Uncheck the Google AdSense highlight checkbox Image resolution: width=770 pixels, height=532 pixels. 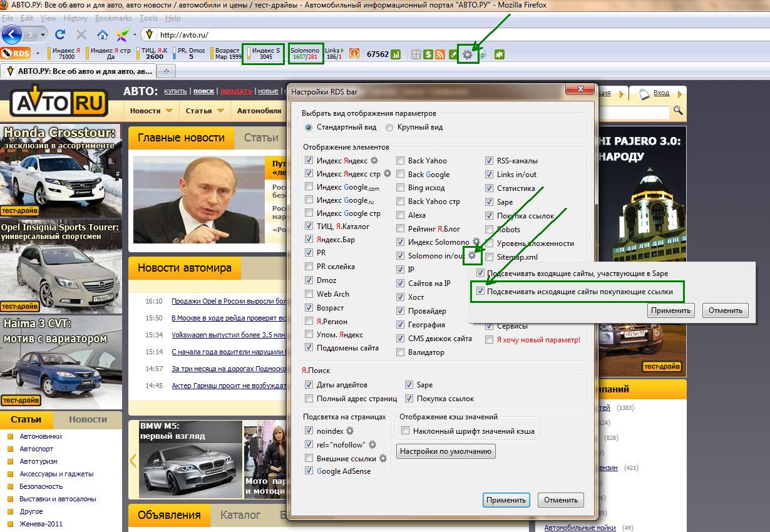[x=309, y=471]
